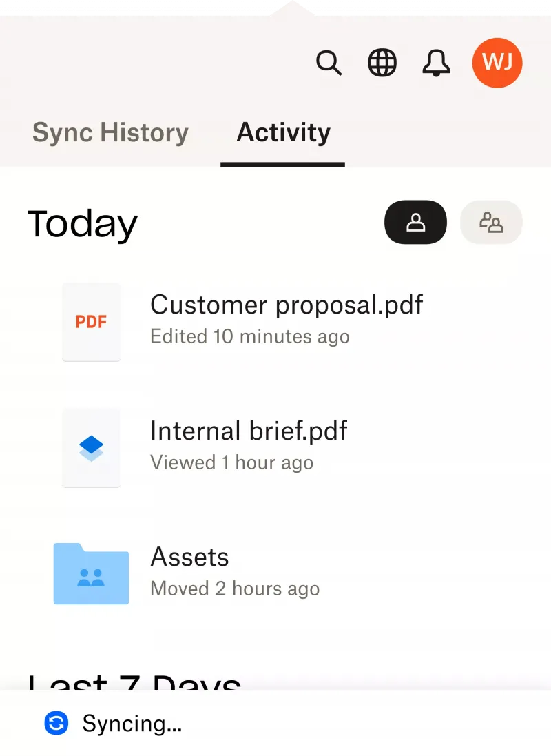Click the blue syncing status icon

[56, 723]
